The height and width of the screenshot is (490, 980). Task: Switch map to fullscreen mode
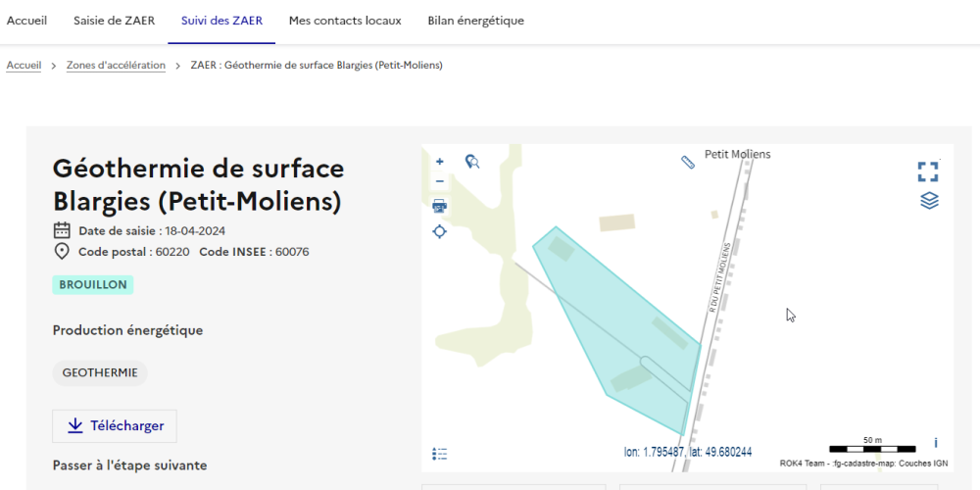click(927, 172)
